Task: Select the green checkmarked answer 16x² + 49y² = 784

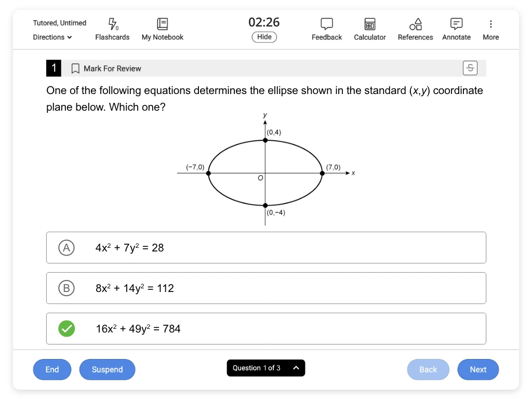Action: coord(266,328)
